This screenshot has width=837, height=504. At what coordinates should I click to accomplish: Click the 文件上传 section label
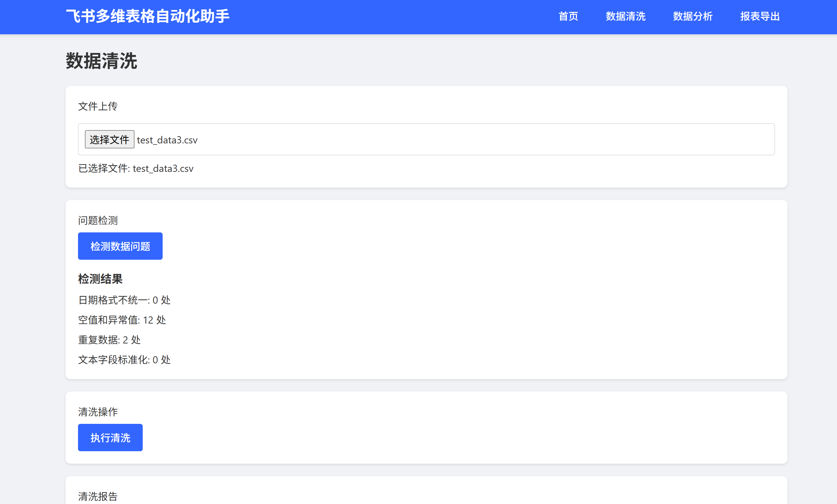pyautogui.click(x=98, y=106)
